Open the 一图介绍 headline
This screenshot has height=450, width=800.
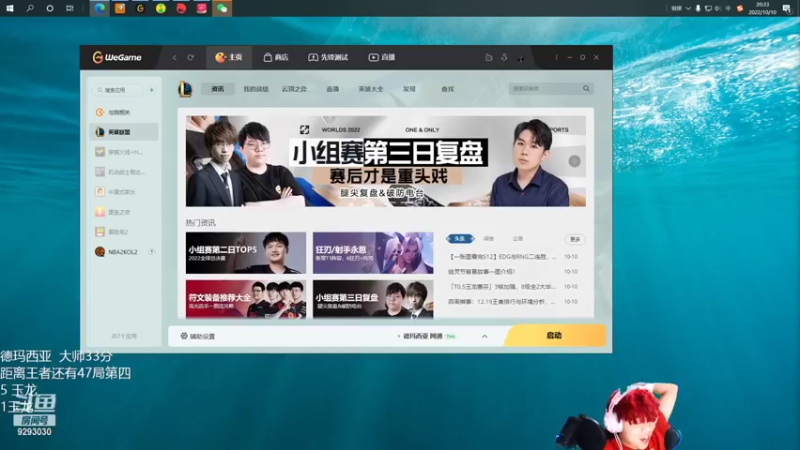point(482,271)
